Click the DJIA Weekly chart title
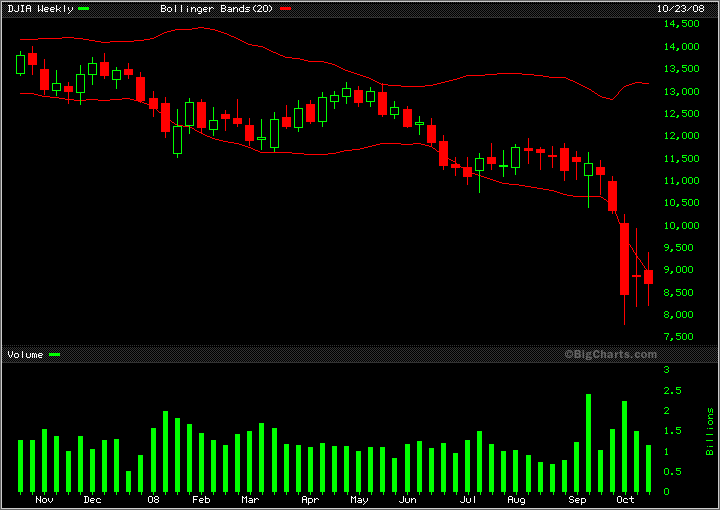Screen dimensions: 720x510 40,9
